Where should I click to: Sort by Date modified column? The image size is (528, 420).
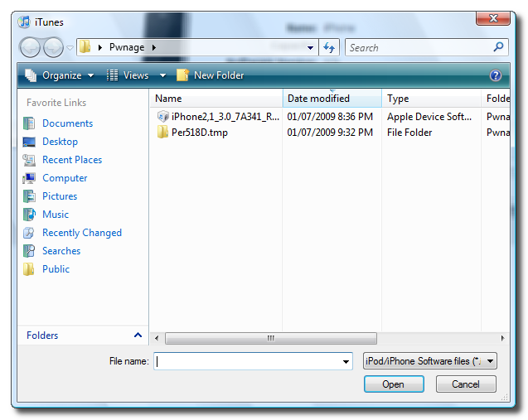[x=332, y=99]
